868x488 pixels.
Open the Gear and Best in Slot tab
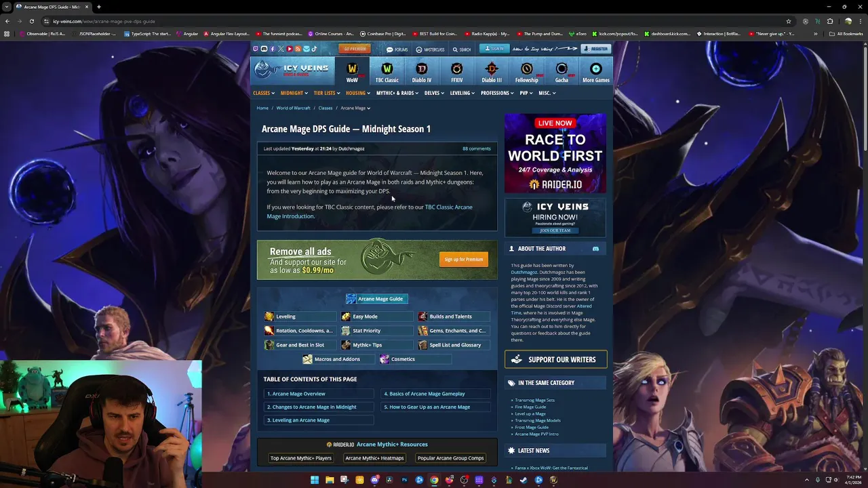300,345
